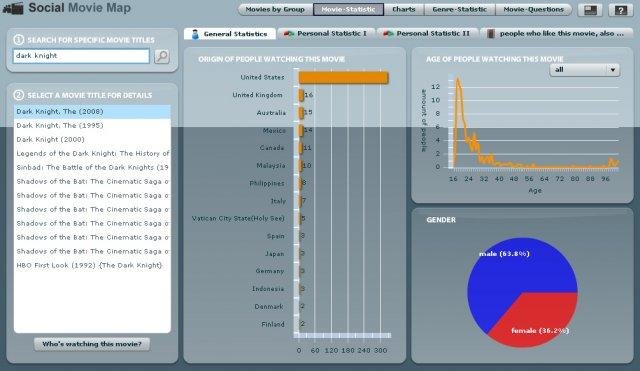Image resolution: width=640 pixels, height=371 pixels.
Task: Go to the Movie-Questions tab
Action: click(533, 9)
